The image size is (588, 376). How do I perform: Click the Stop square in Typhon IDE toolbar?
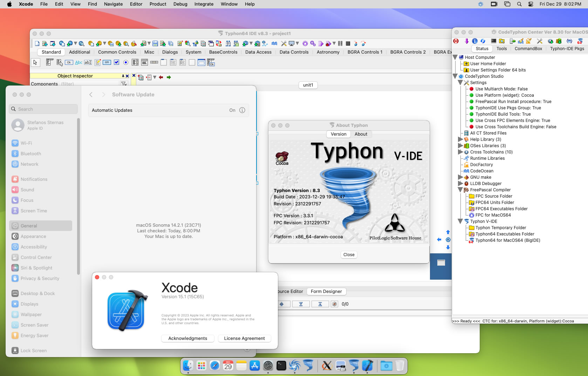pos(348,43)
